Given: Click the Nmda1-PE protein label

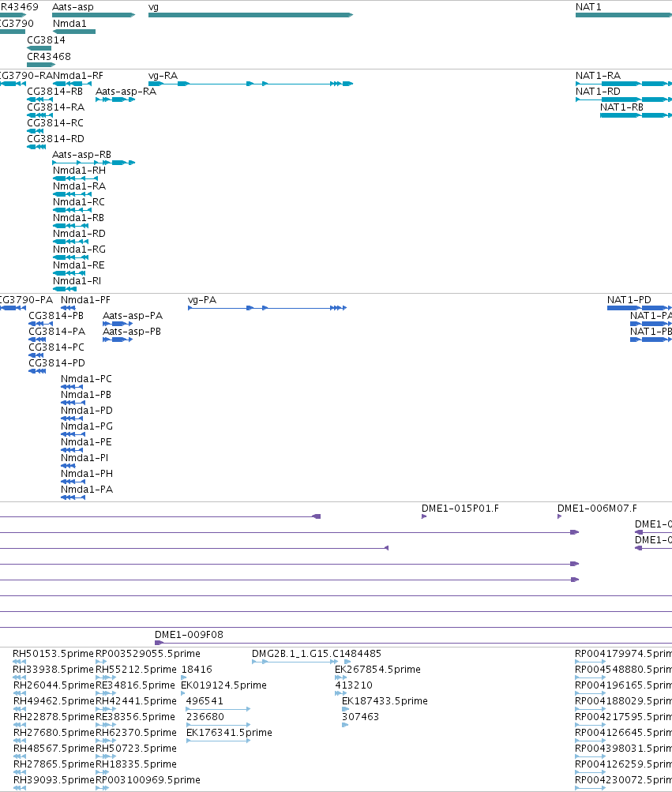Looking at the screenshot, I should [86, 442].
